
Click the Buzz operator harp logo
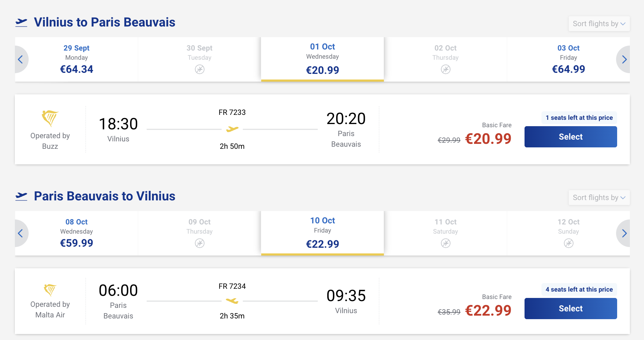50,118
